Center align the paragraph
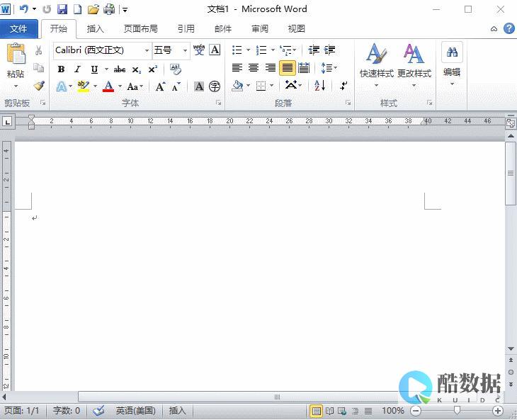 254,68
